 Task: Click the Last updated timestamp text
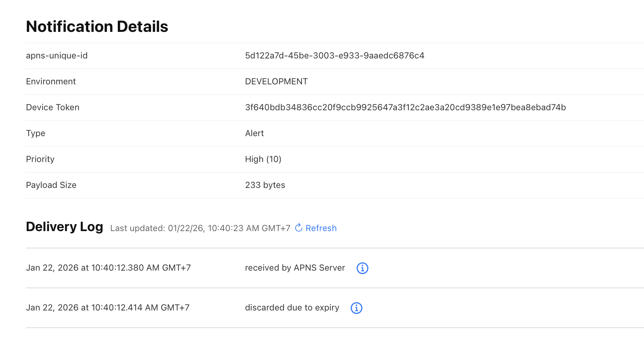(200, 228)
